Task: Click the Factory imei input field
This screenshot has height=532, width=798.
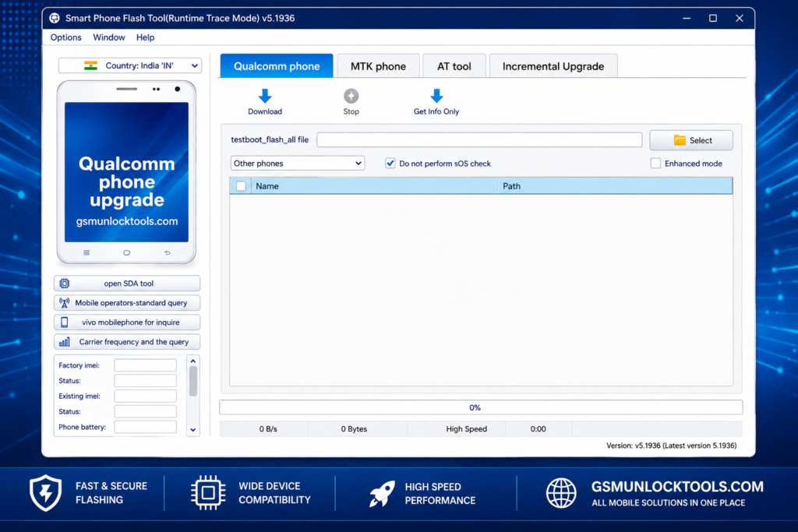Action: pyautogui.click(x=145, y=365)
